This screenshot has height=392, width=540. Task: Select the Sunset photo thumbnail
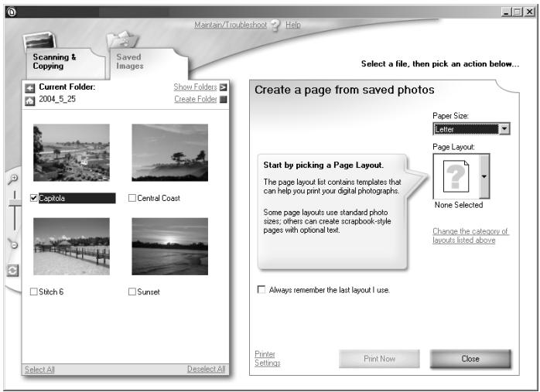tap(169, 247)
